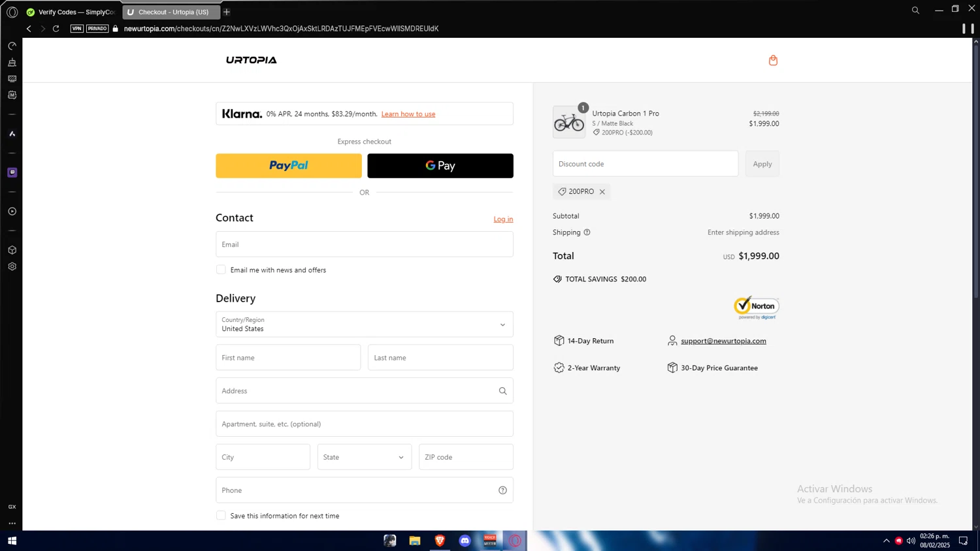Open the network limiter sidebar icon
Viewport: 980px width, 551px height.
[12, 78]
